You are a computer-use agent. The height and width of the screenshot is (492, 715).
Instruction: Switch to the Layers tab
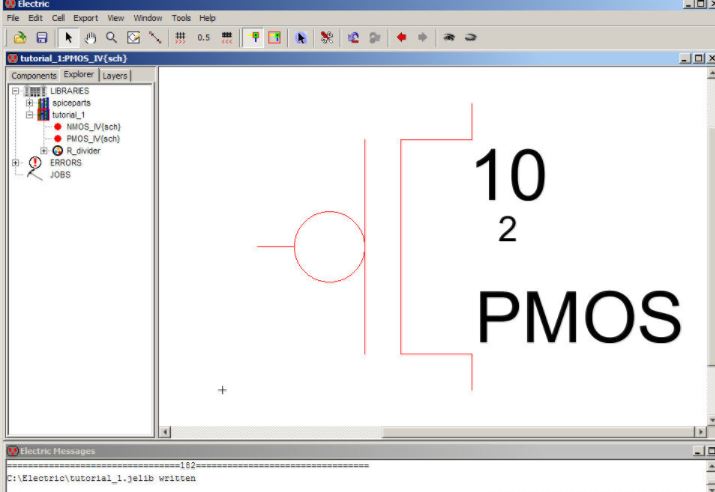pyautogui.click(x=115, y=75)
